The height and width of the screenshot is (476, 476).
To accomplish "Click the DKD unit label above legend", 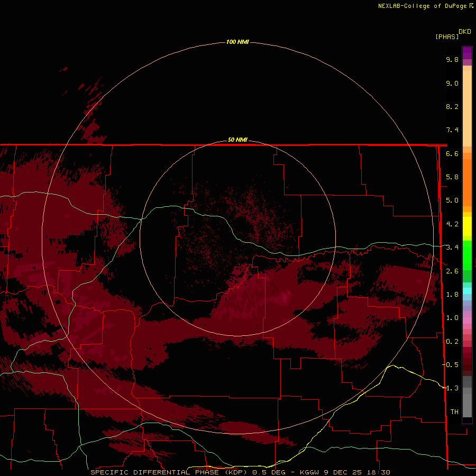I will (465, 32).
